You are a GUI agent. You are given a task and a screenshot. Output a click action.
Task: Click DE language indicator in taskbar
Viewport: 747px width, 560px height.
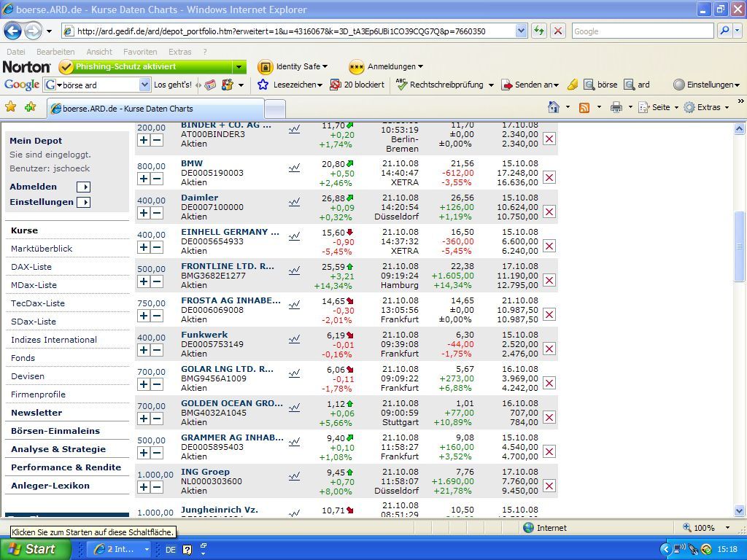tap(170, 550)
